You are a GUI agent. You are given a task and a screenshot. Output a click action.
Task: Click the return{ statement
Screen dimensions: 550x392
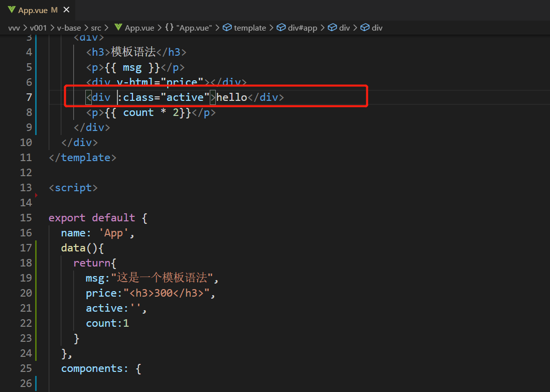click(95, 263)
